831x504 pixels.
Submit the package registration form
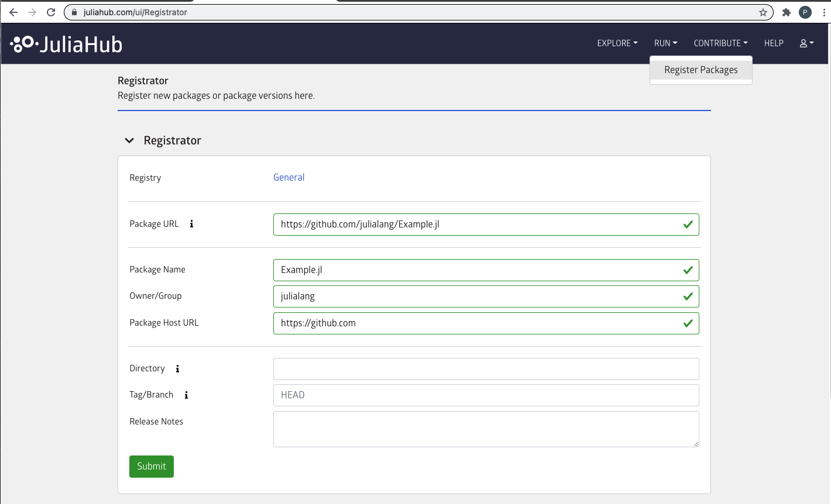[x=152, y=466]
